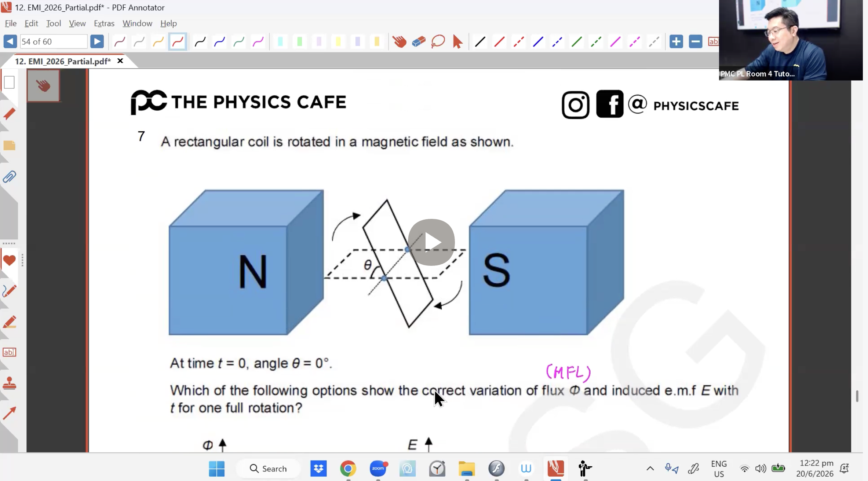
Task: Pick the pan hand tool in toolbar
Action: (x=399, y=42)
